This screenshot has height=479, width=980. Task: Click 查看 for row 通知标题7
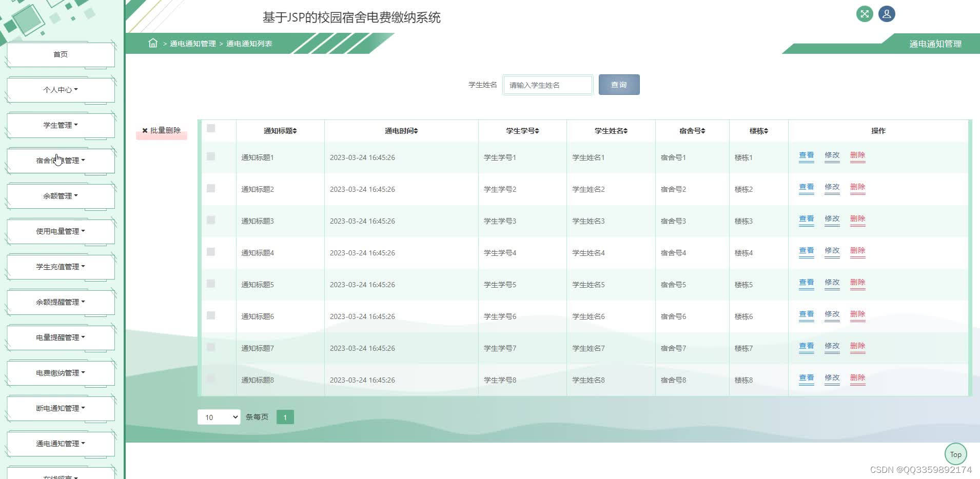[x=807, y=346]
